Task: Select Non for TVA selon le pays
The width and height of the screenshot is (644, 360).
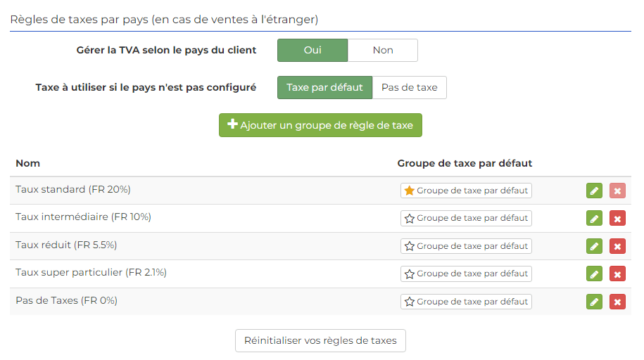Action: pyautogui.click(x=383, y=50)
